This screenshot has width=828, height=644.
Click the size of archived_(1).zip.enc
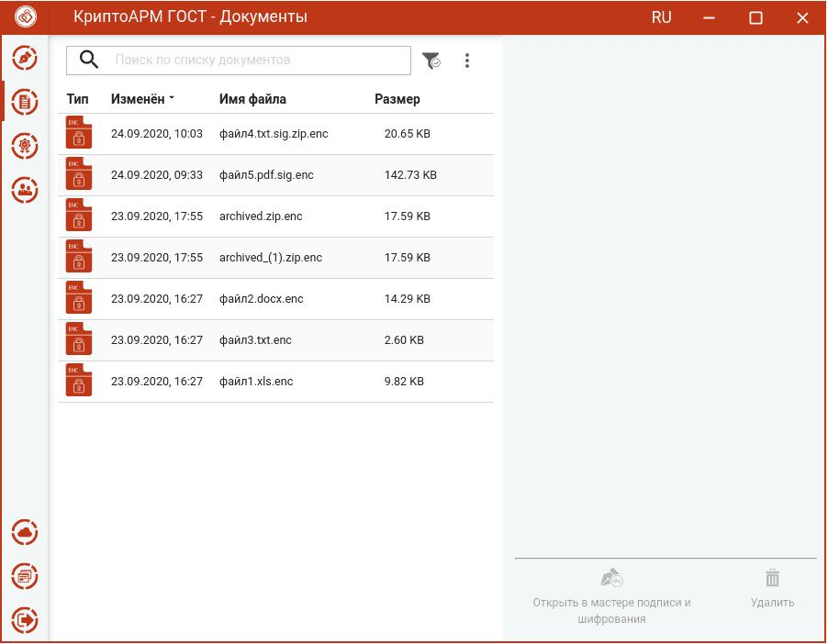click(x=408, y=258)
